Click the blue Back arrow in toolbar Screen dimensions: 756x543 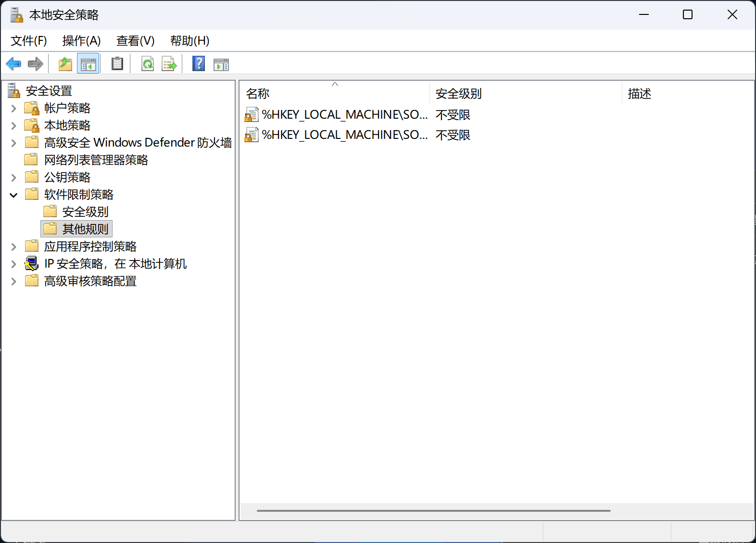[13, 64]
